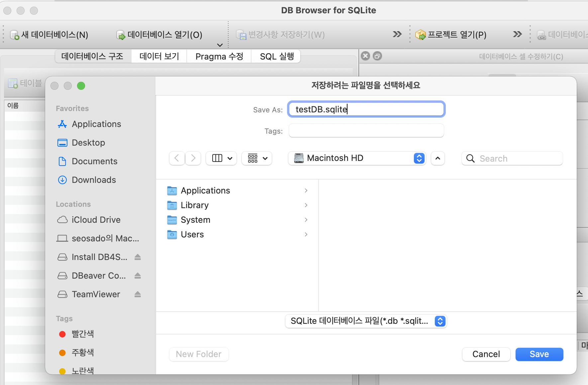Eject the Install DB4S volume

point(138,257)
